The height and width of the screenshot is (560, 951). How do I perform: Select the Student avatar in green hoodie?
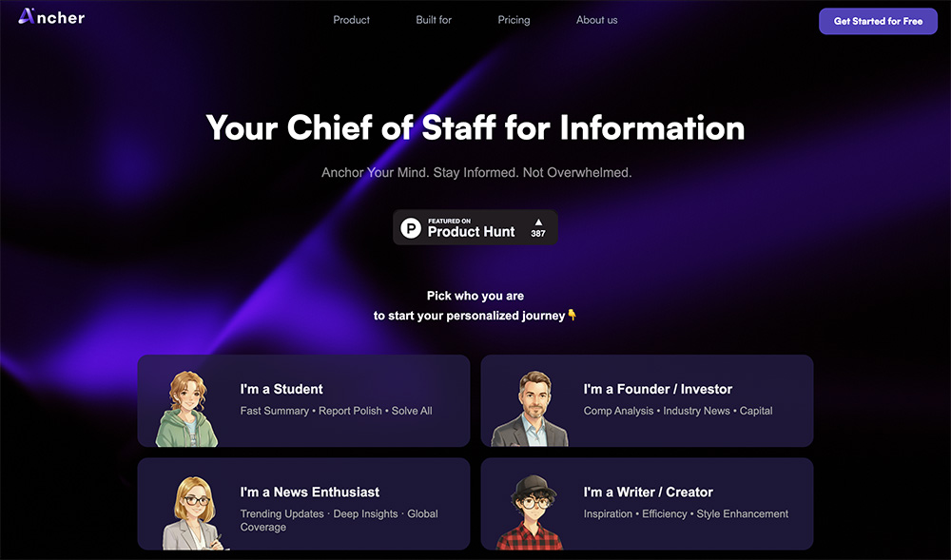click(186, 409)
